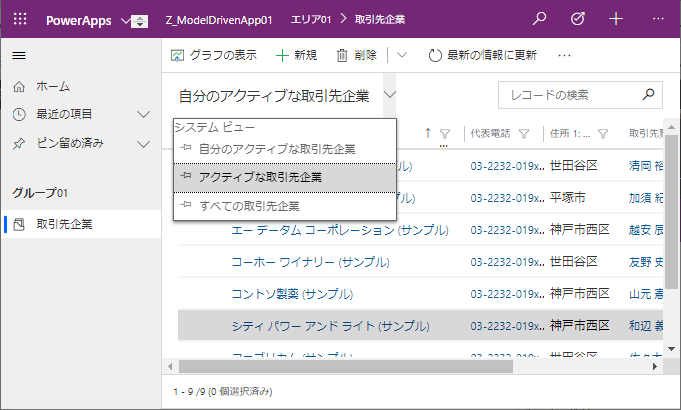Click the recent items clock icon
Image resolution: width=681 pixels, height=410 pixels.
[19, 115]
